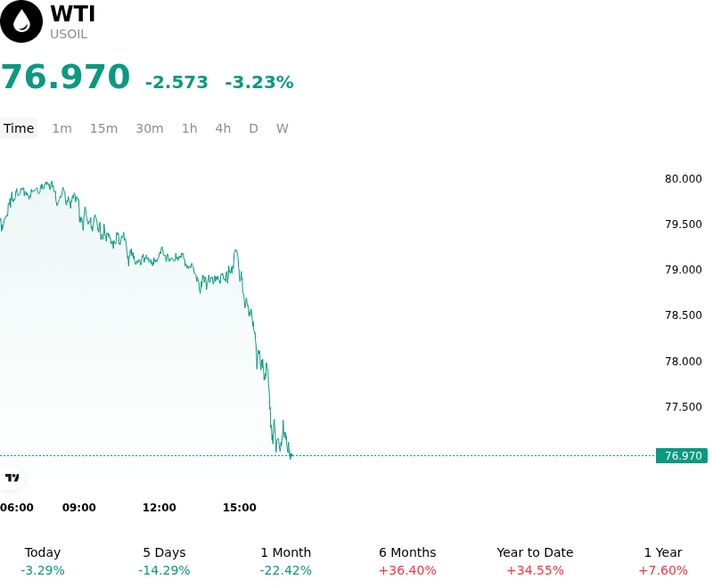
Task: Open the TradingView logo badge
Action: (x=12, y=478)
